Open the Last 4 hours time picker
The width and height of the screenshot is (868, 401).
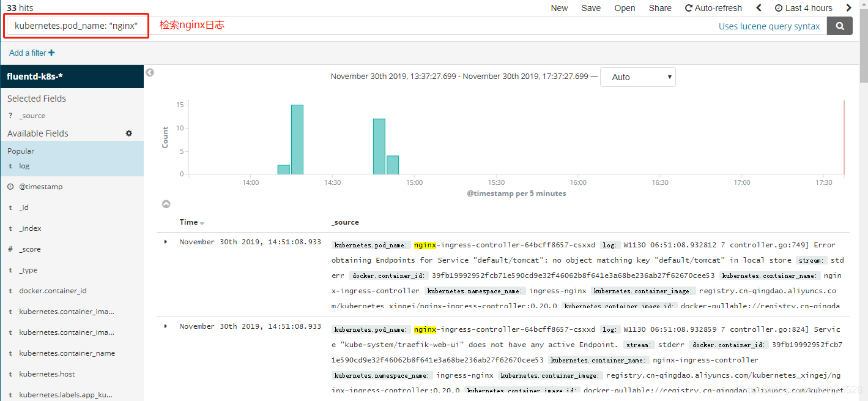click(803, 8)
